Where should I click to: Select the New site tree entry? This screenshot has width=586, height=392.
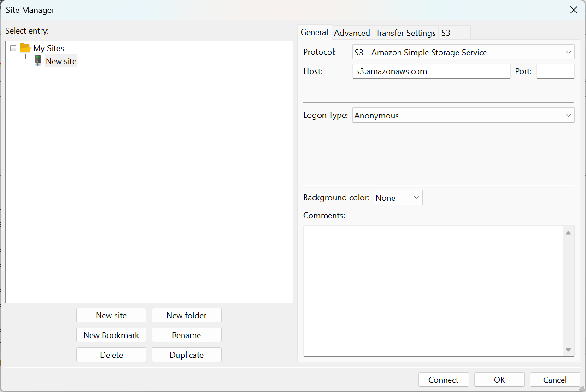tap(61, 61)
